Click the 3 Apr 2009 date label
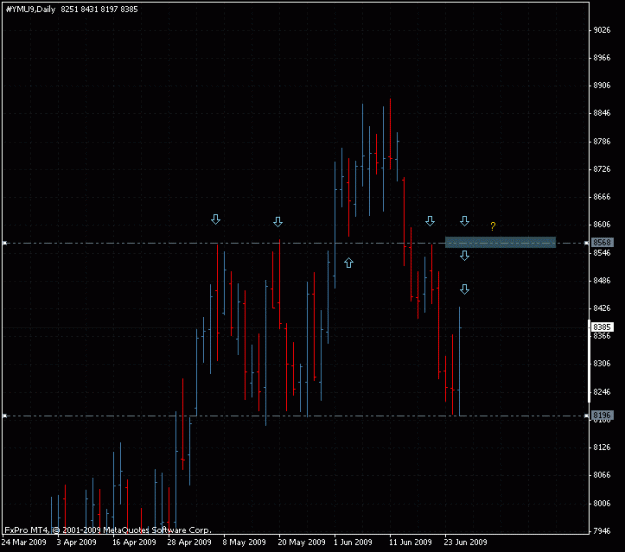 (x=77, y=542)
